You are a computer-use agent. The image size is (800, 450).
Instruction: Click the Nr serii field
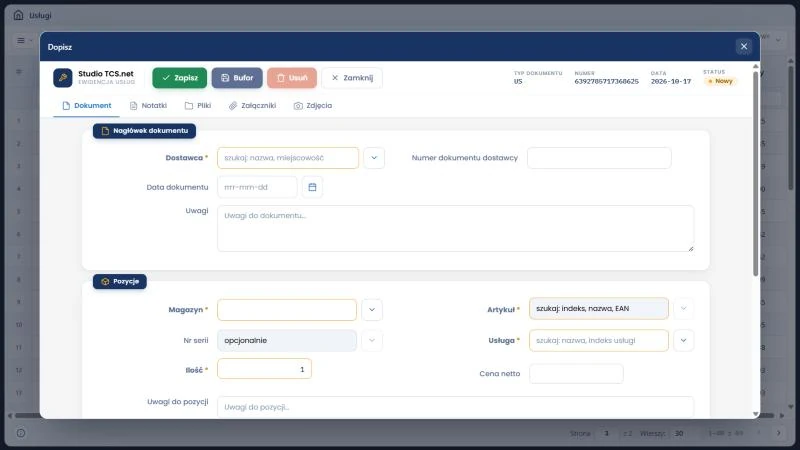[x=287, y=340]
